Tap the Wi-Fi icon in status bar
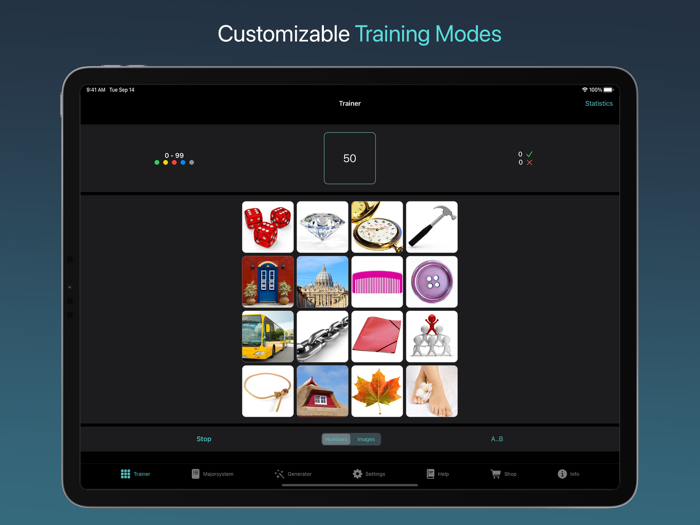The image size is (700, 525). (584, 90)
